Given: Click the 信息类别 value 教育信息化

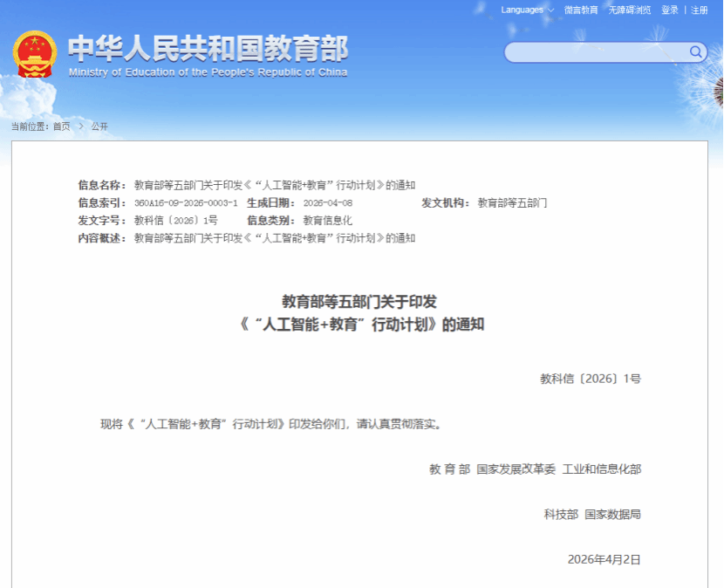Looking at the screenshot, I should (x=328, y=221).
